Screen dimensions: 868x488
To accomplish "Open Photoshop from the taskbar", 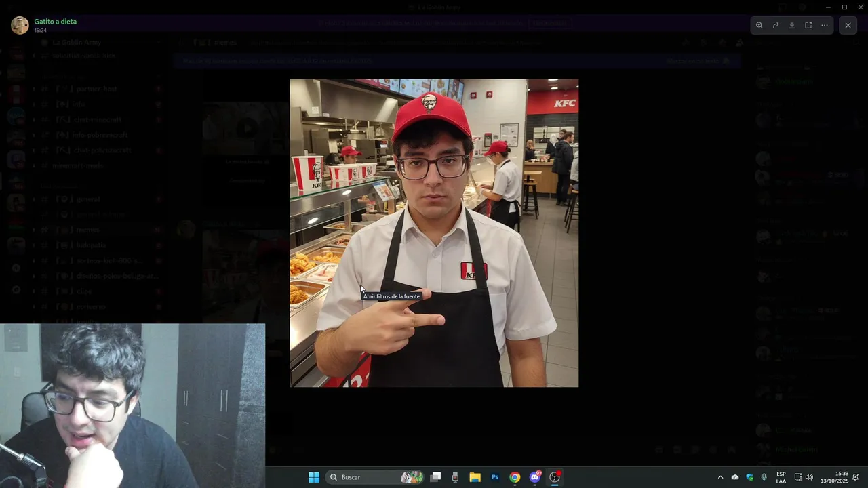I will coord(495,477).
